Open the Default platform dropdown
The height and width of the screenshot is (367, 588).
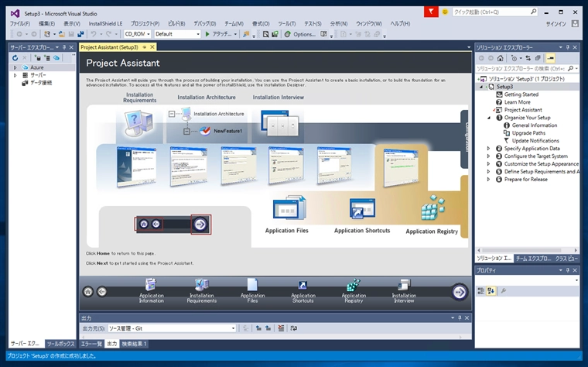pos(177,34)
